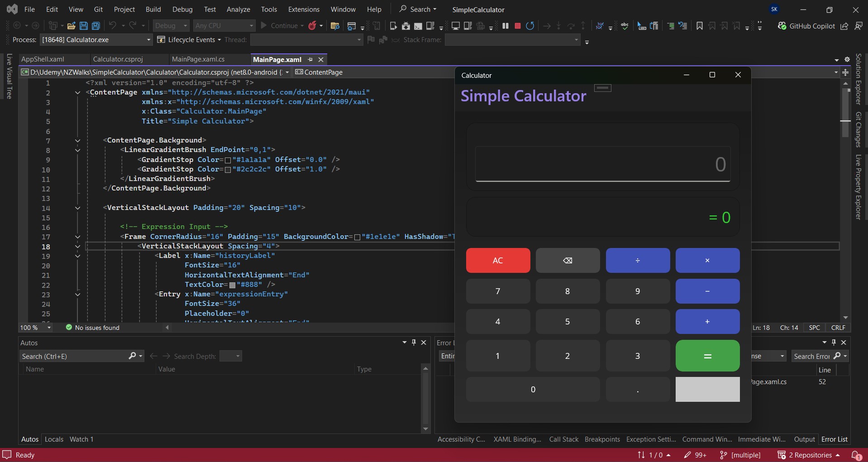The width and height of the screenshot is (868, 462).
Task: Restart the debug session
Action: [x=530, y=26]
